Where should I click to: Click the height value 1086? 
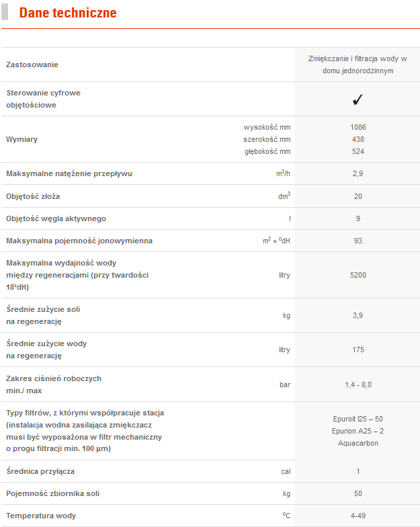(358, 127)
